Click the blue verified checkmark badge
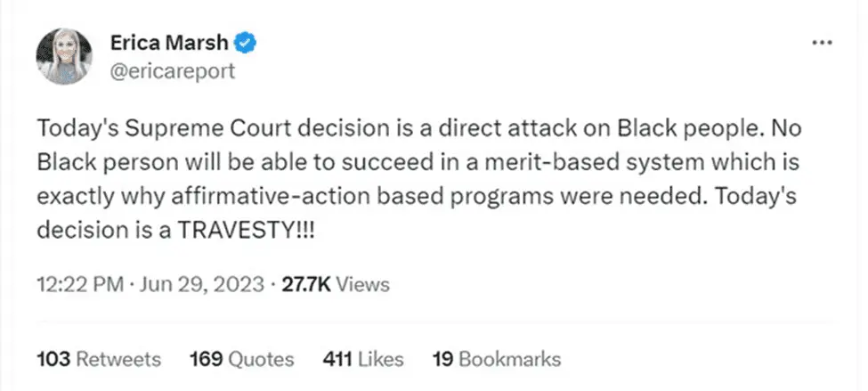 pos(246,41)
